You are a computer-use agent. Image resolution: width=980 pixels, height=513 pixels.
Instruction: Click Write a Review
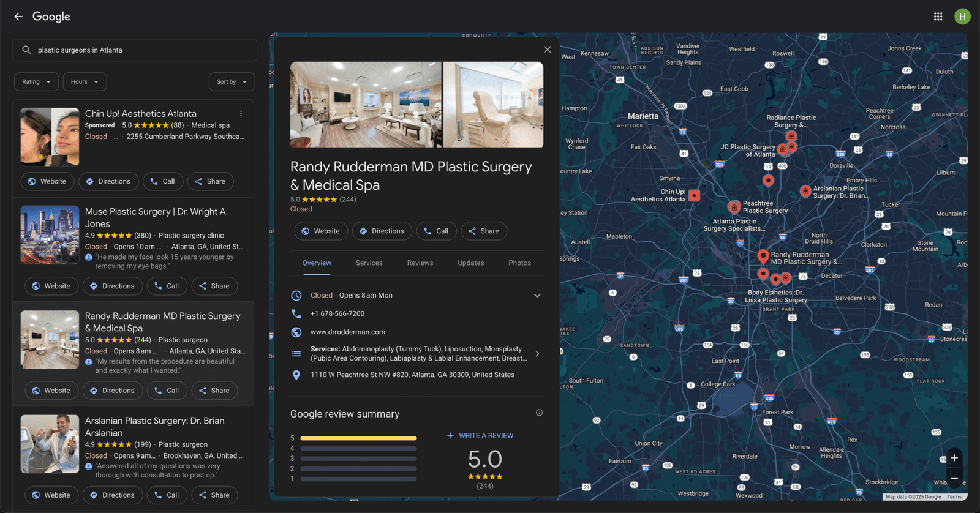point(480,436)
